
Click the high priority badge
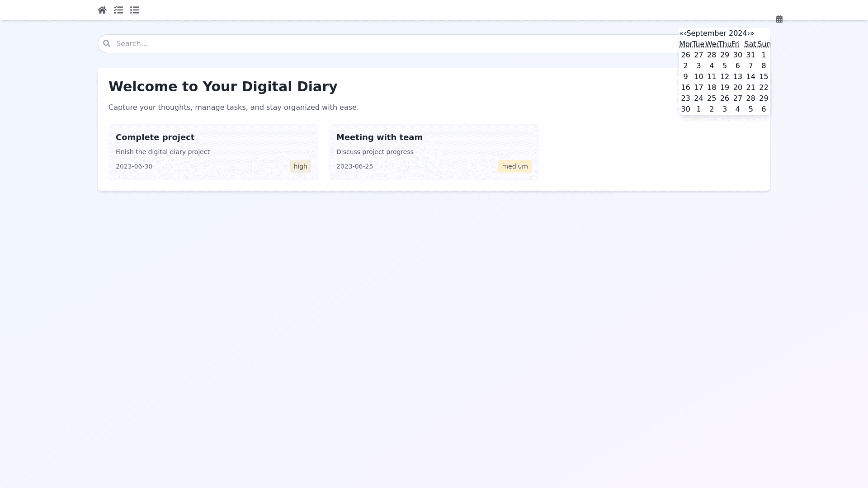[300, 166]
